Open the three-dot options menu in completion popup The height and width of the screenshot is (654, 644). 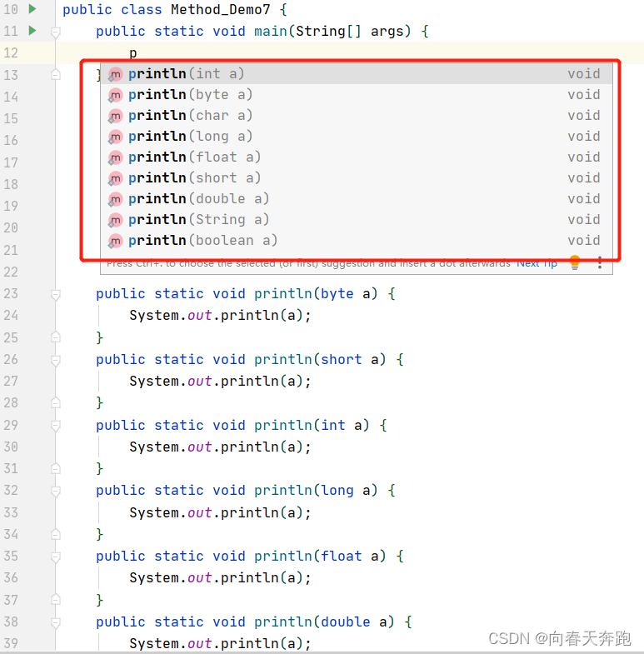tap(599, 262)
